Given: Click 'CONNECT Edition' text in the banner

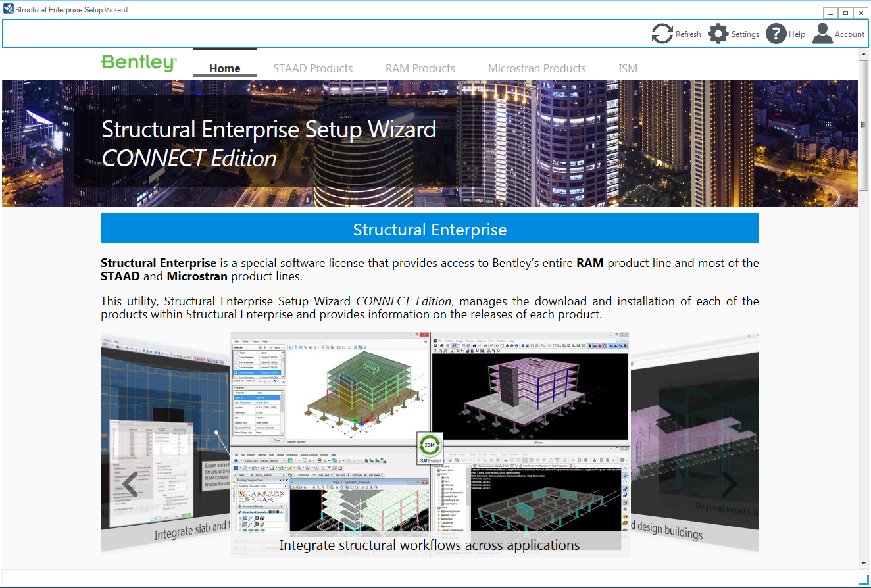Looking at the screenshot, I should pyautogui.click(x=189, y=159).
